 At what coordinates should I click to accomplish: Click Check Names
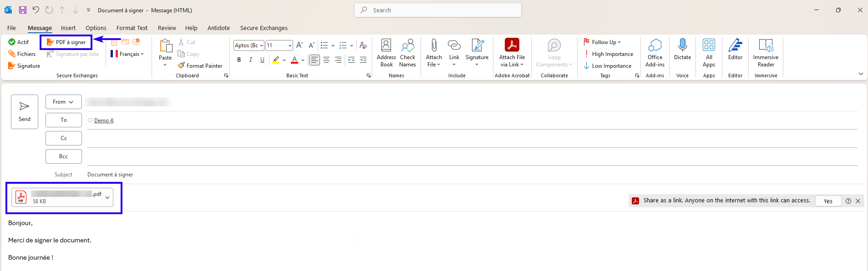coord(407,53)
